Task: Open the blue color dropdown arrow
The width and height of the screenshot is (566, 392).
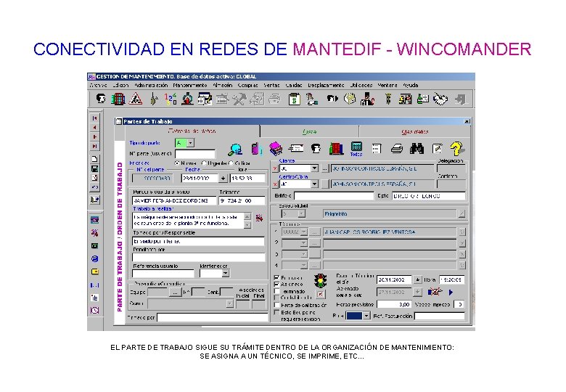Action: click(x=366, y=316)
